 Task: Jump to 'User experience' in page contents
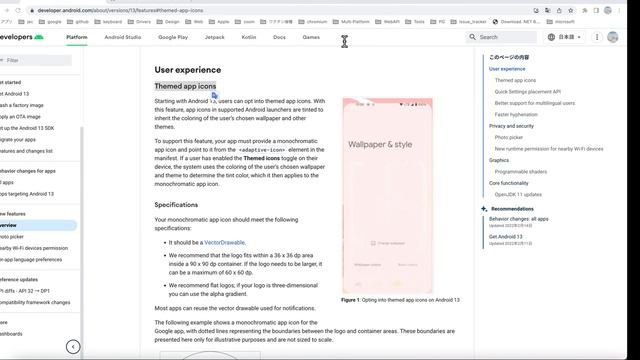click(507, 69)
